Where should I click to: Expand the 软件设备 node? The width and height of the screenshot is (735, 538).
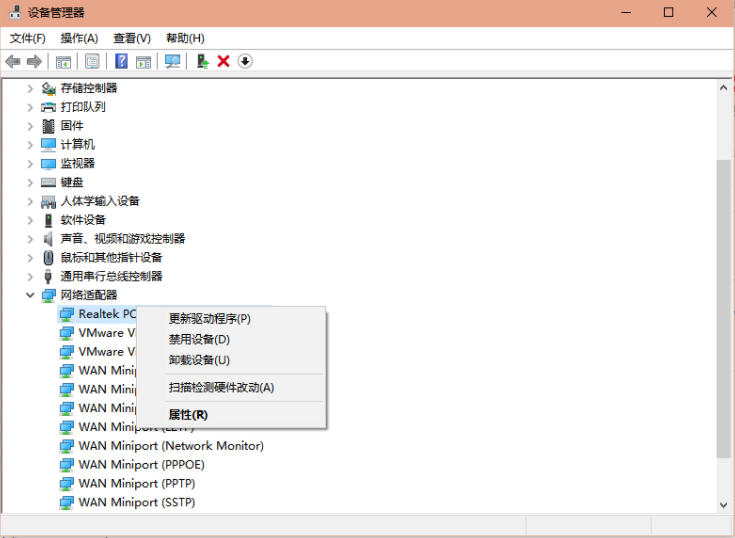point(30,220)
